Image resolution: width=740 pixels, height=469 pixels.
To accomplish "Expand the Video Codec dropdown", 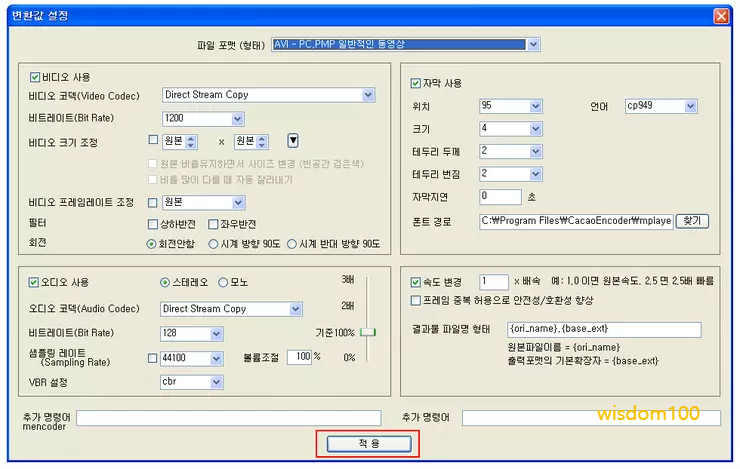I will (368, 95).
